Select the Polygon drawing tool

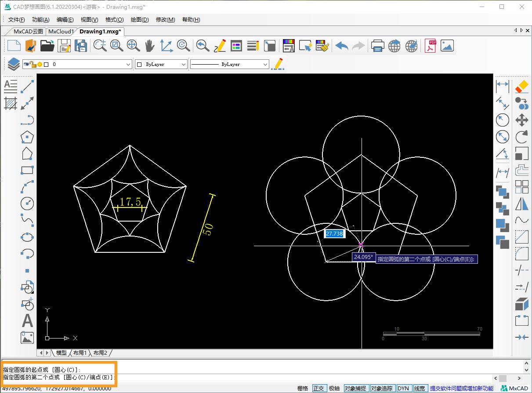coord(27,137)
